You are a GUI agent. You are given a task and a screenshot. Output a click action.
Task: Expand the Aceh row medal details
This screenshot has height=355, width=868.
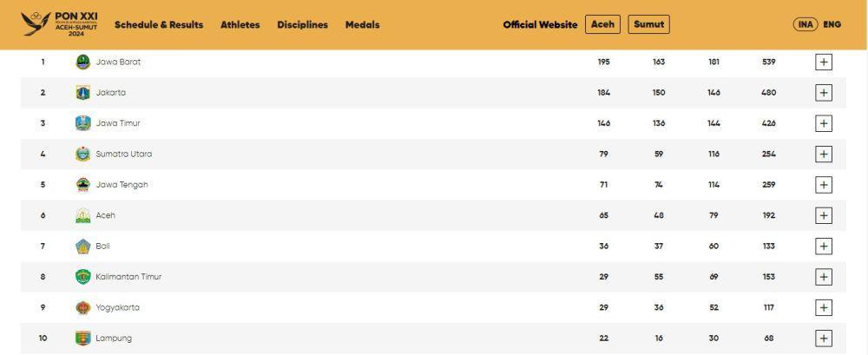point(823,215)
